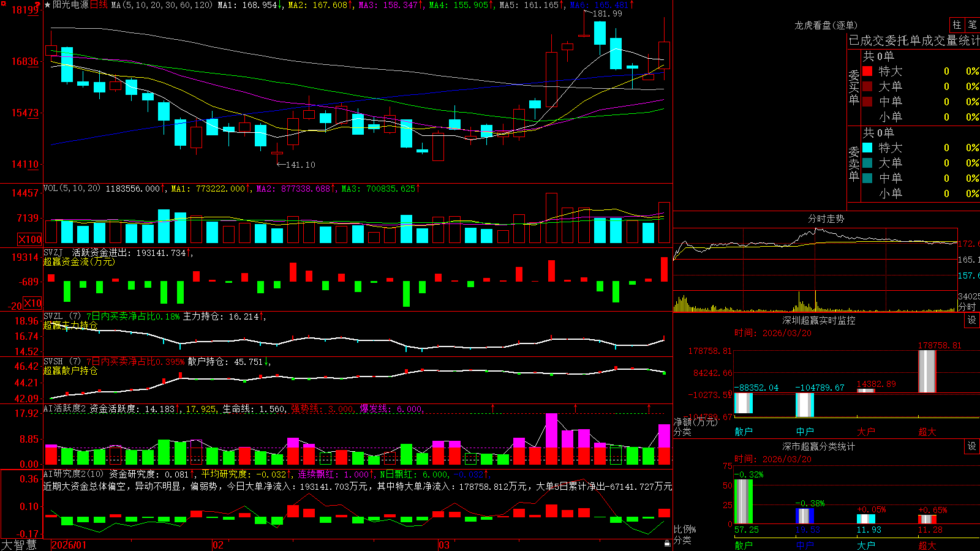Click the 龙虎看盘(逐单) panel title
Viewport: 980px width, 551px height.
pos(826,25)
